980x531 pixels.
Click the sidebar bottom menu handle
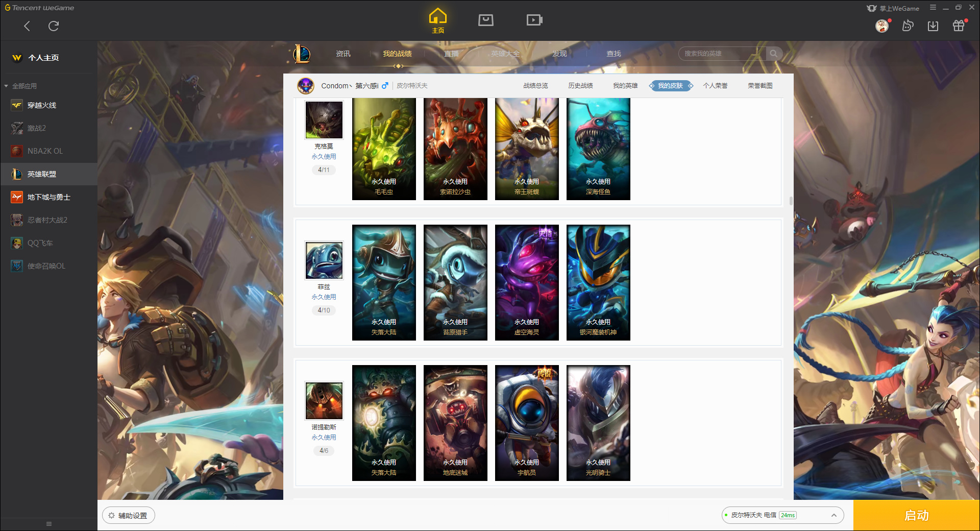(49, 524)
